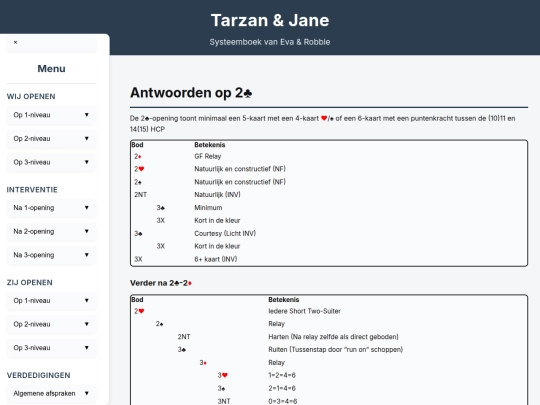This screenshot has height=405, width=540.
Task: Expand 'Op 2-niveau' under Zij Openen
Action: (51, 324)
